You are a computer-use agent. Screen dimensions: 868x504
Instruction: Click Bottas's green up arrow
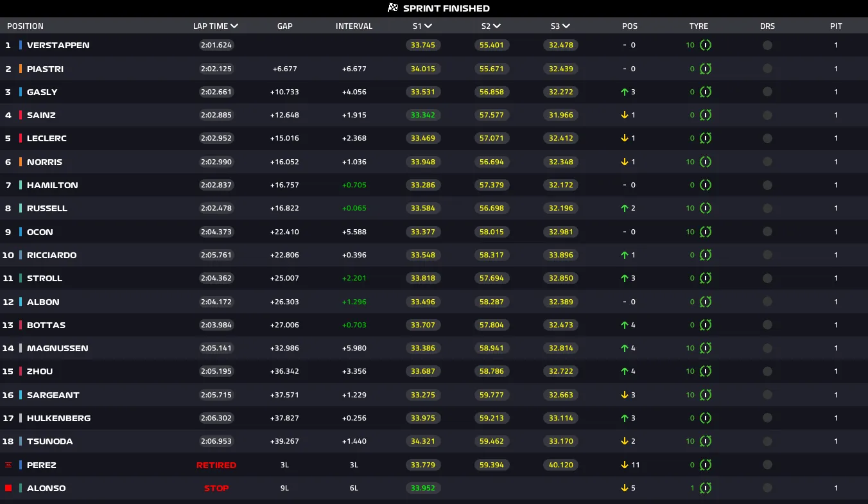tap(624, 325)
